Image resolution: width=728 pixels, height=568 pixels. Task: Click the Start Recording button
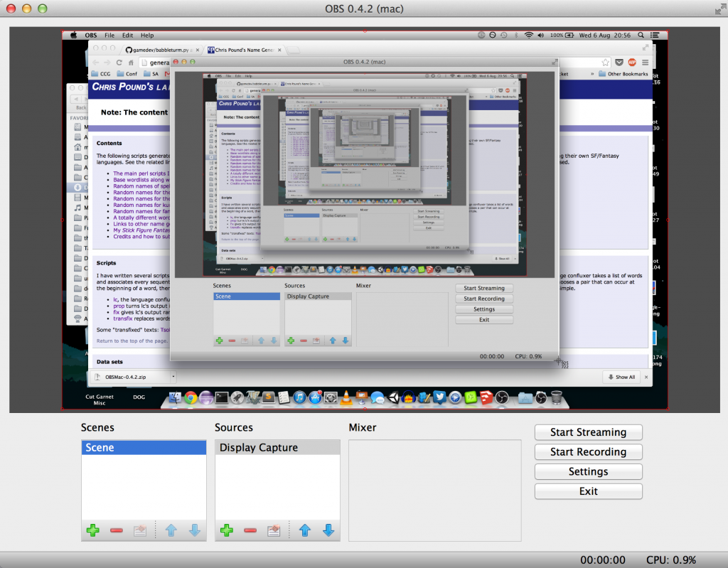(588, 451)
